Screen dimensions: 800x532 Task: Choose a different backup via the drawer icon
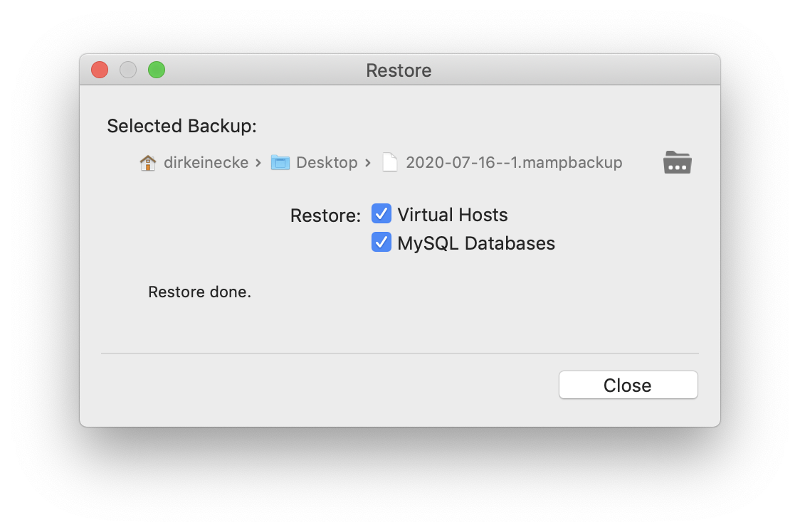(677, 162)
